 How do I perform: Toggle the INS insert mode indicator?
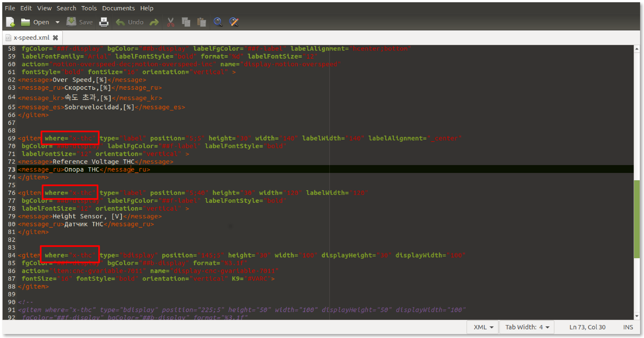[628, 327]
